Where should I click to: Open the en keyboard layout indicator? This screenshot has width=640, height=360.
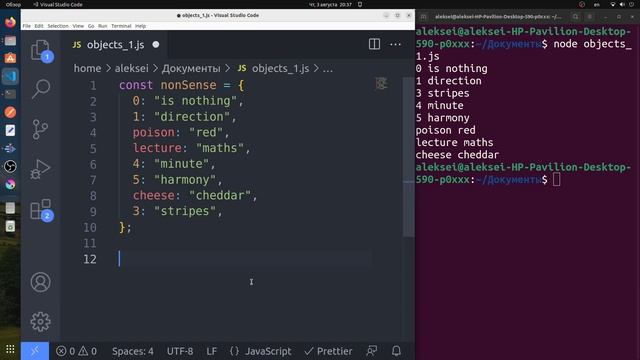pos(597,4)
